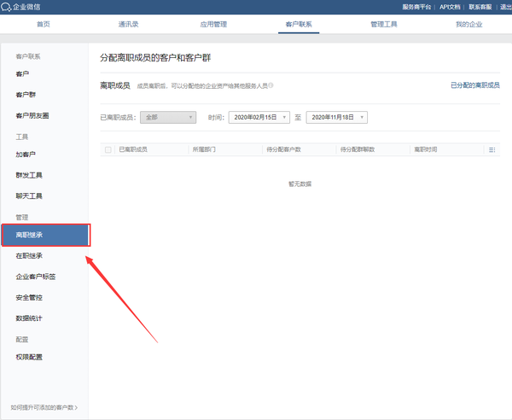
Task: Open the 管理工具 tab
Action: (384, 24)
